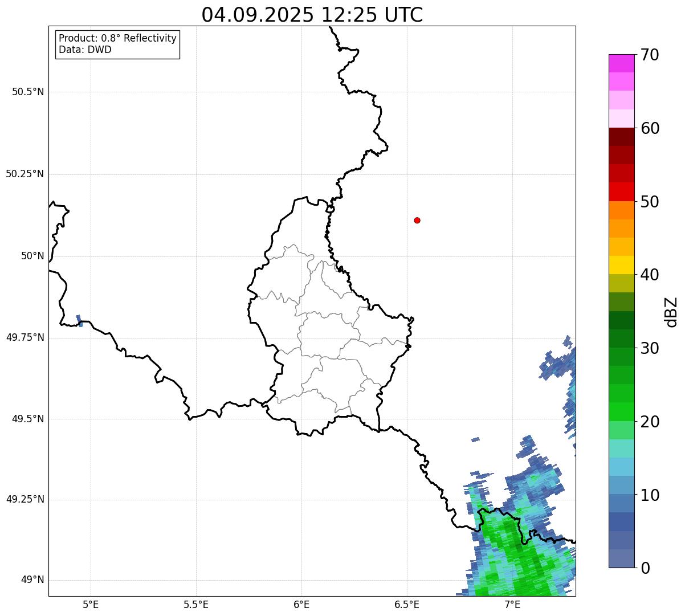Image resolution: width=685 pixels, height=616 pixels.
Task: Click the plot title 04.09.2025 12:25 UTC
Action: click(312, 15)
